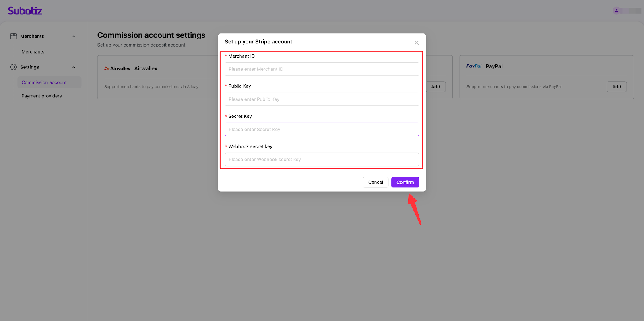Screen dimensions: 644x321
Task: Focus the Public Key field
Action: point(322,99)
